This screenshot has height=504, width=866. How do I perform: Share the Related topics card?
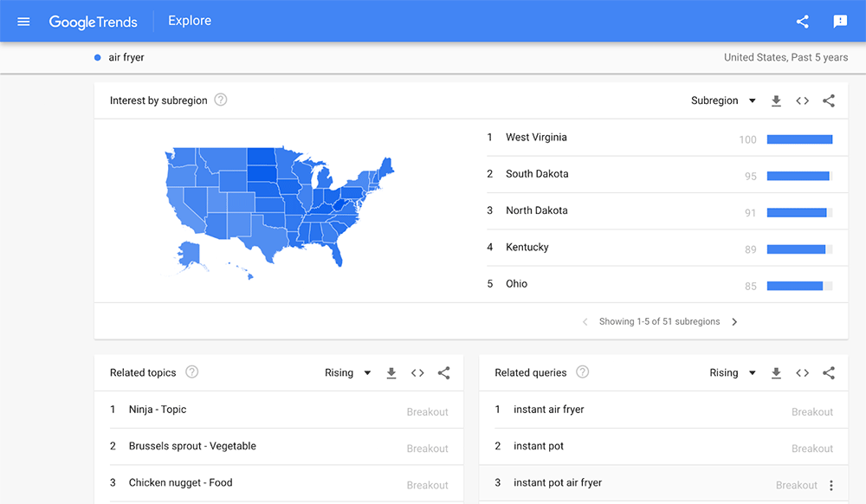click(444, 373)
